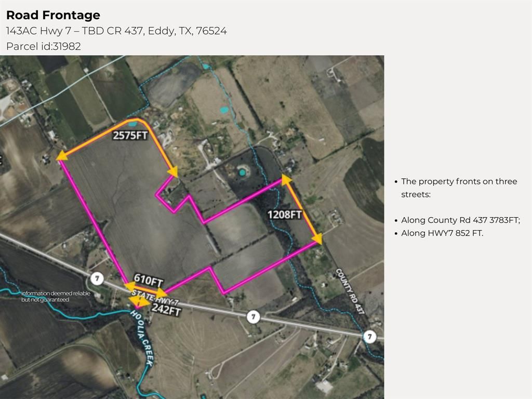Click the Parcel id:31982 text
The width and height of the screenshot is (532, 399).
[44, 46]
